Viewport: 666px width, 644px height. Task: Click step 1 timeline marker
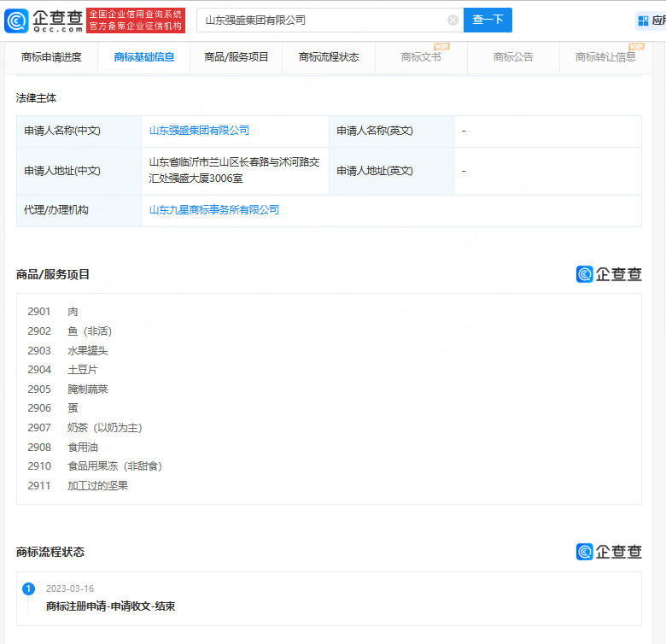pos(28,588)
